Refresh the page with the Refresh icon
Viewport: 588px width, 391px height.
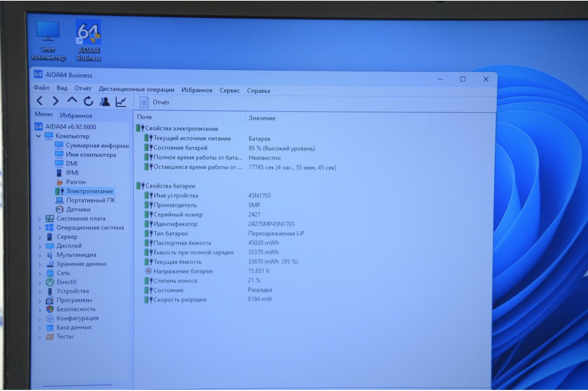tap(88, 102)
